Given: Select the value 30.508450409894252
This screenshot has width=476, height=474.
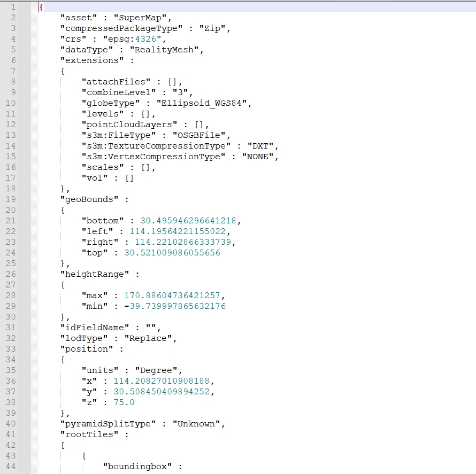Looking at the screenshot, I should (162, 391).
